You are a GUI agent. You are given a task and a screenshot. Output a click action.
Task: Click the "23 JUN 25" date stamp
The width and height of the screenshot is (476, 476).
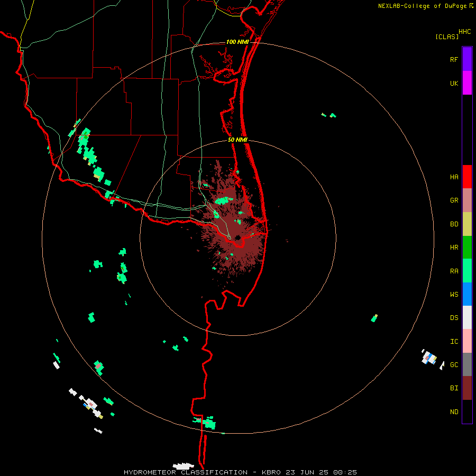coord(307,472)
